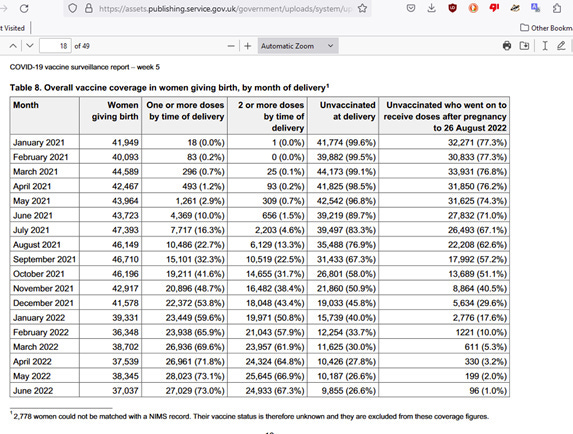The height and width of the screenshot is (434, 573).
Task: Go to previous PDF page arrow
Action: tap(13, 46)
